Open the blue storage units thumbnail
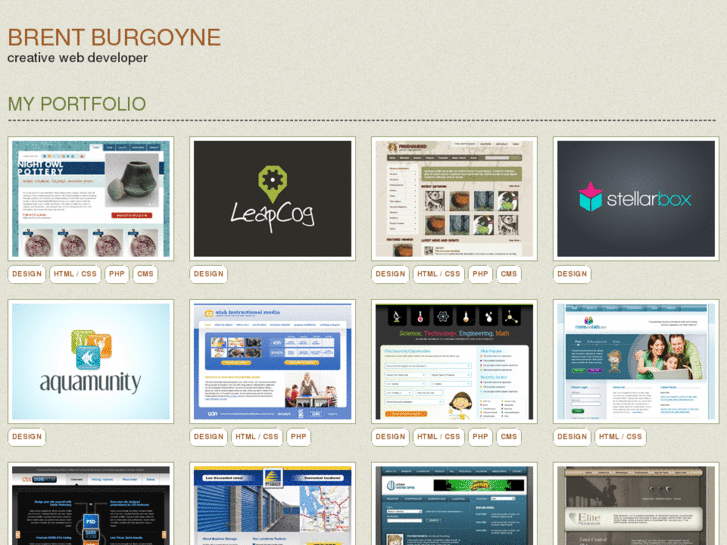The image size is (727, 545). [x=272, y=504]
